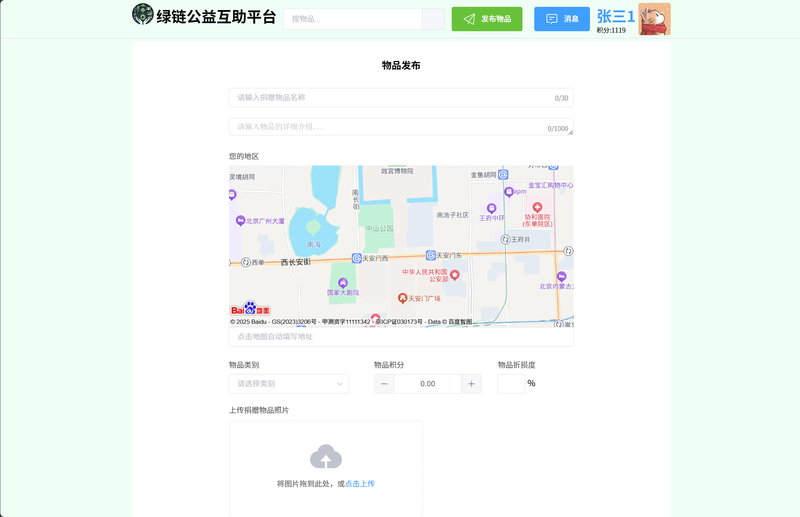Image resolution: width=800 pixels, height=517 pixels.
Task: Click the apm mall marker on map
Action: tap(509, 192)
